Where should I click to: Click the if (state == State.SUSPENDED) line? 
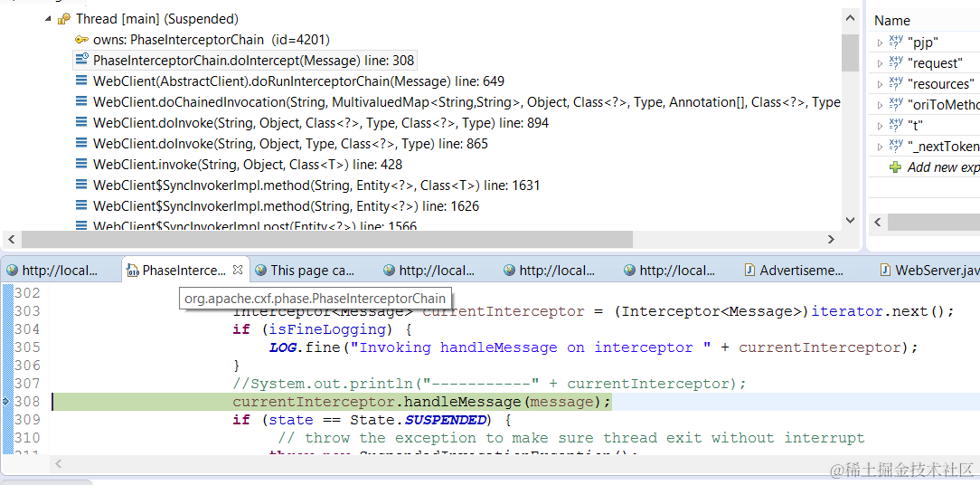coord(372,419)
